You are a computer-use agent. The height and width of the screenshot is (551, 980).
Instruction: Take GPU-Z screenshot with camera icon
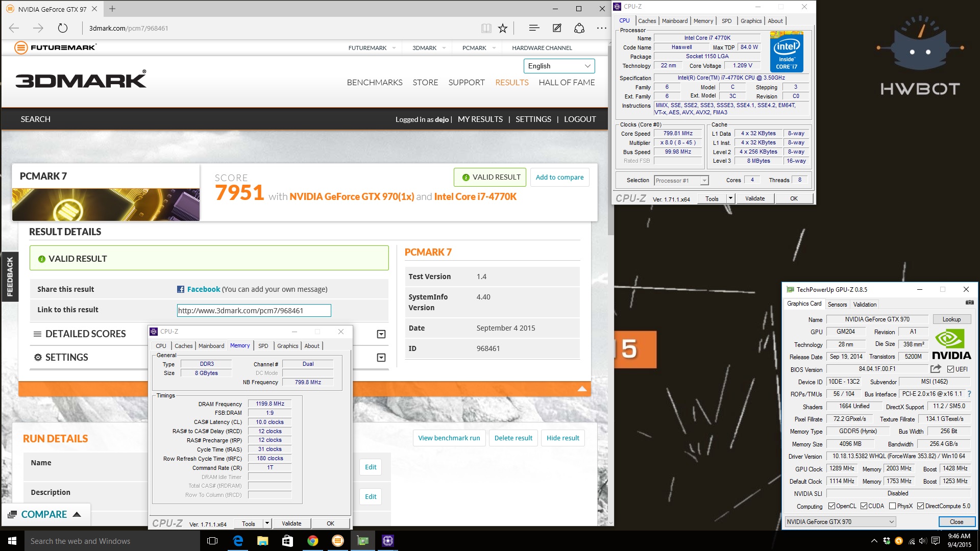coord(969,303)
